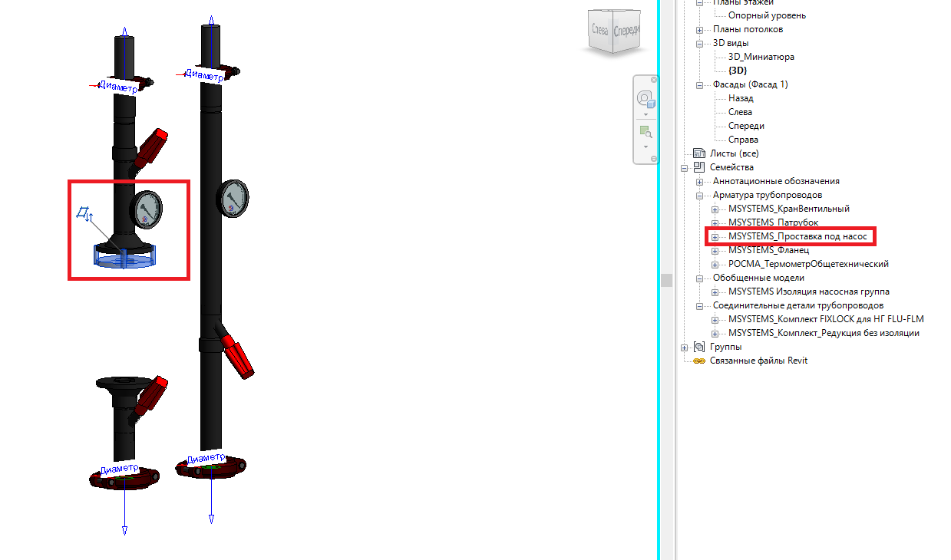Click the Связанные файлы Revit link icon
This screenshot has width=951, height=560.
[x=698, y=361]
